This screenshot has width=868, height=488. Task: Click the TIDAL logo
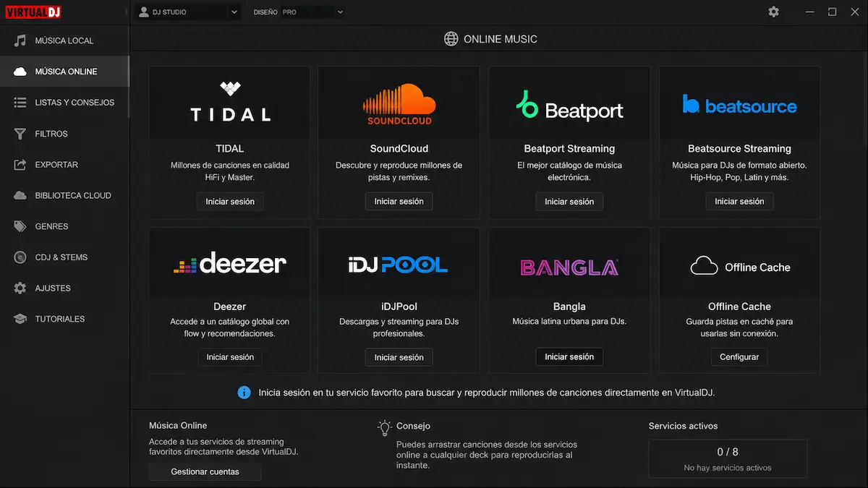pyautogui.click(x=230, y=102)
